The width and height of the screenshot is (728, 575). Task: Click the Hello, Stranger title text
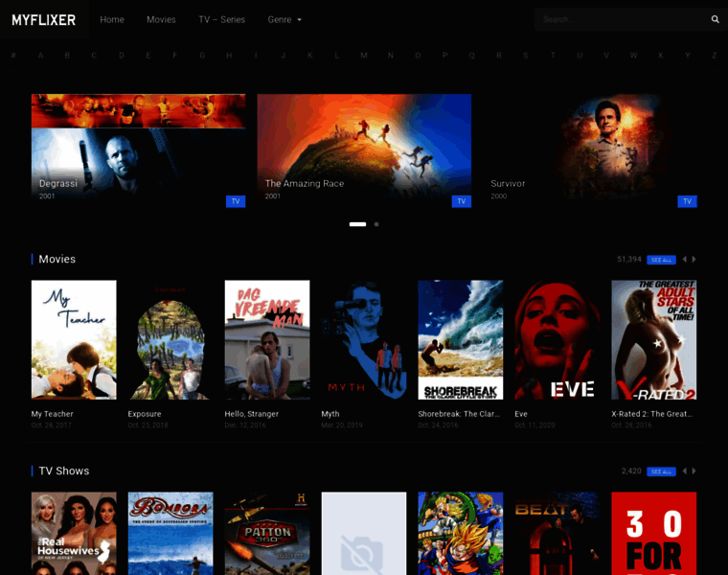pyautogui.click(x=252, y=414)
